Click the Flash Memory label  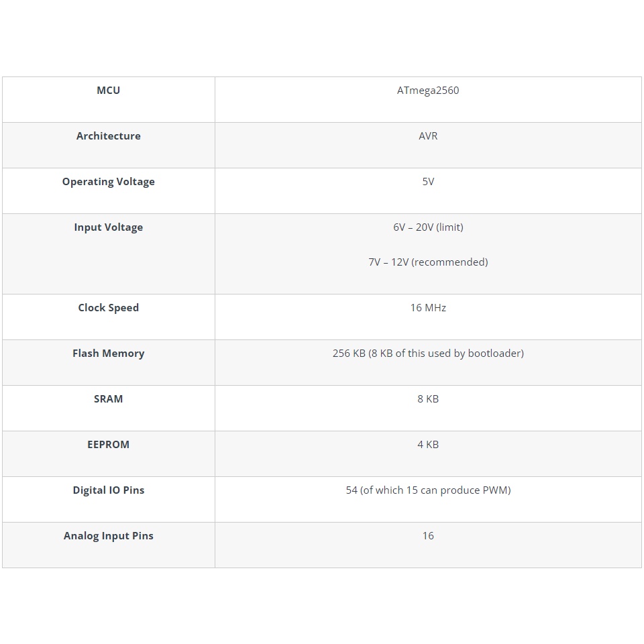108,354
